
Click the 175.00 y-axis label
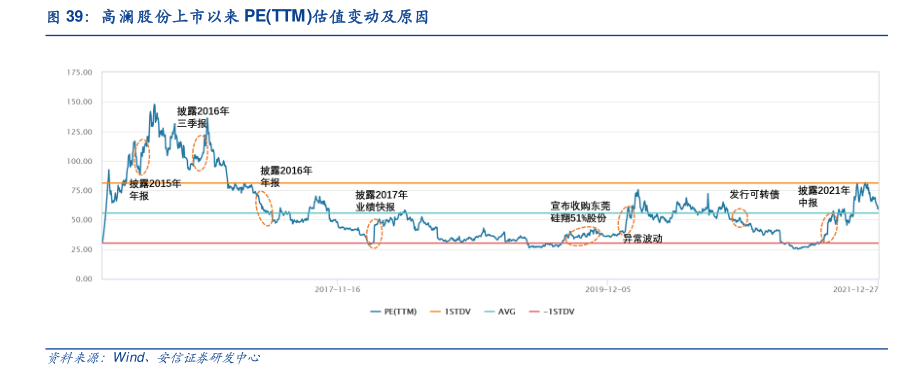coord(80,72)
